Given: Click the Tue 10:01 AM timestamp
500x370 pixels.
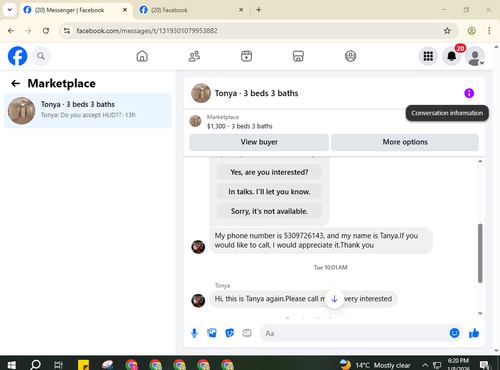Looking at the screenshot, I should [330, 267].
